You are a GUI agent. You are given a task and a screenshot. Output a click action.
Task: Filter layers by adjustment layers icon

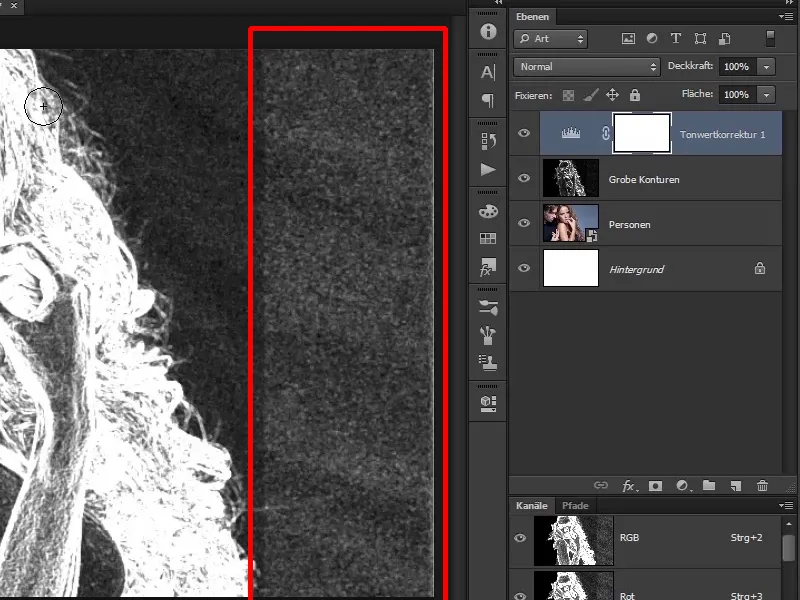(x=652, y=39)
